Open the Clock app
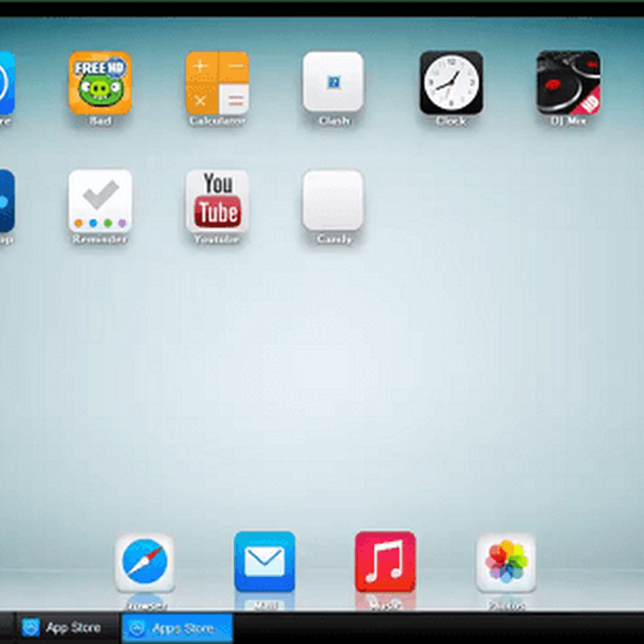Screen dimensions: 644x644 [451, 82]
